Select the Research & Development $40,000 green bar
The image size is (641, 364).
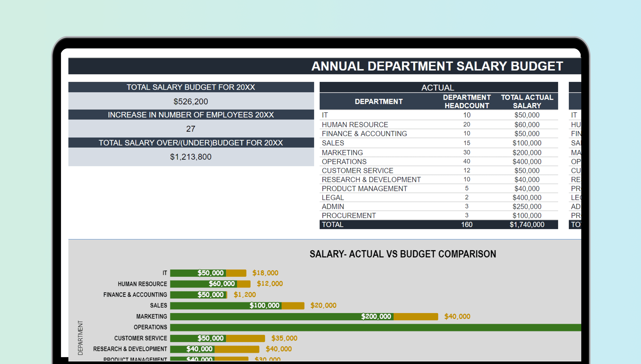tap(192, 349)
